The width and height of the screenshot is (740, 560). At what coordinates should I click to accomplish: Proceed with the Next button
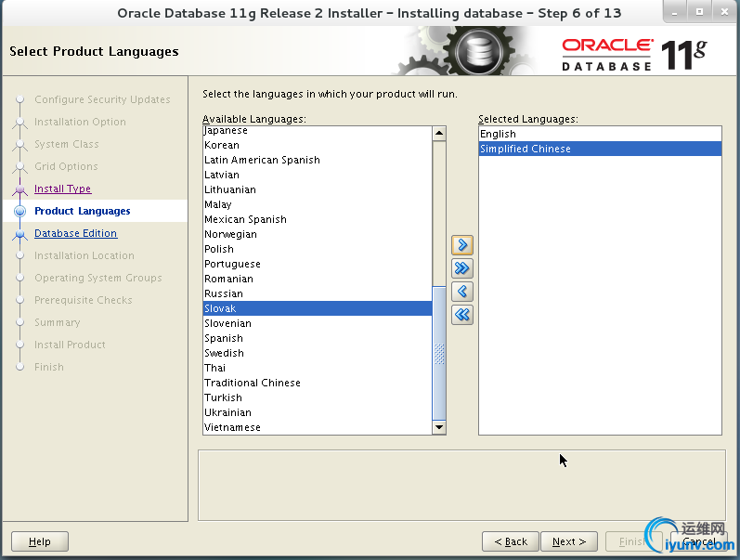[x=568, y=541]
